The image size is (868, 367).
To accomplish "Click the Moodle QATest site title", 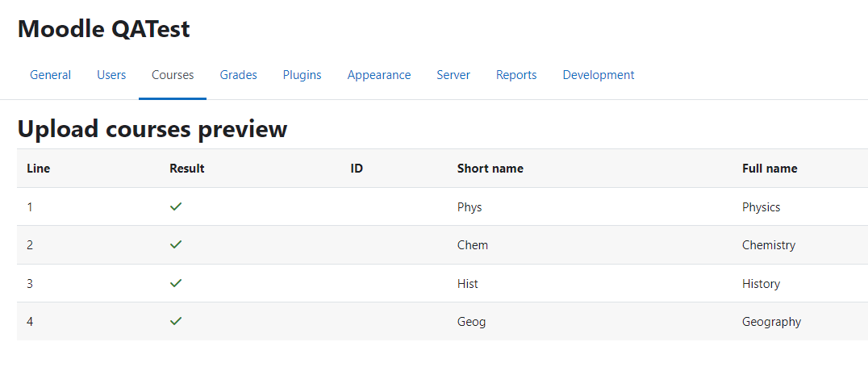I will pyautogui.click(x=104, y=29).
